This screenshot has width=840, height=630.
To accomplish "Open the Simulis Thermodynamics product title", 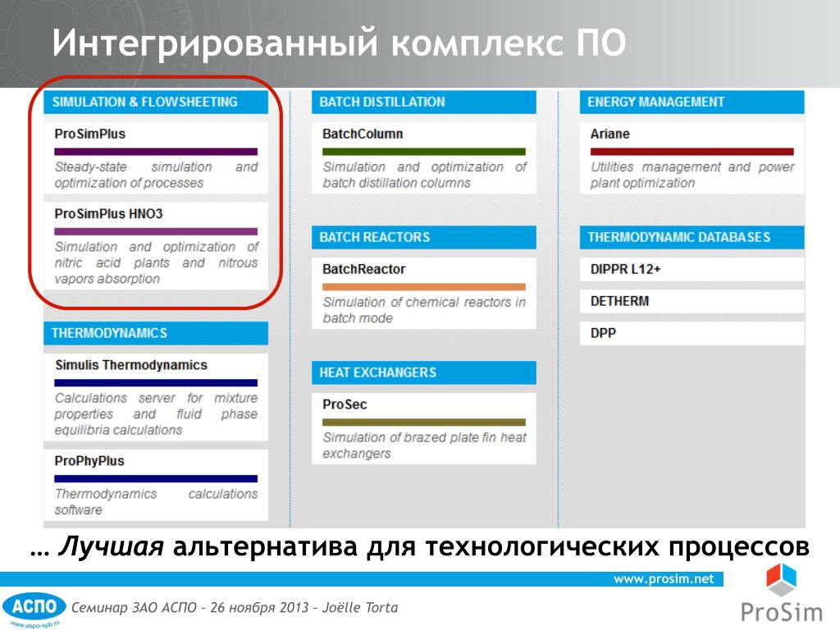I will 131,365.
